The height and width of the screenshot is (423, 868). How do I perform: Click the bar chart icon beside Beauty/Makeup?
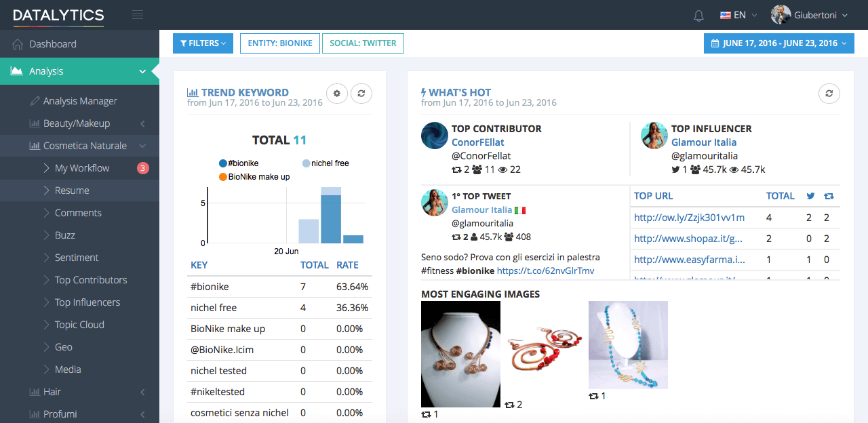(x=35, y=123)
